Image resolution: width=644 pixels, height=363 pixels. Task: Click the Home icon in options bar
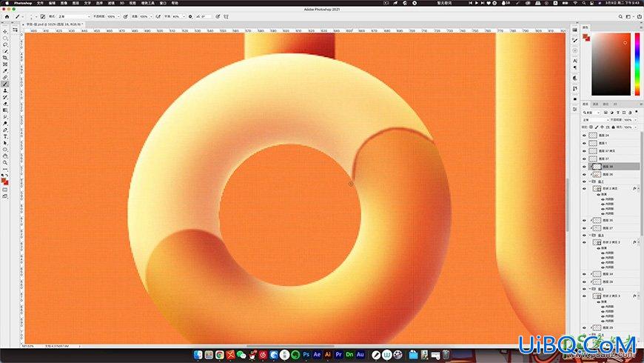[x=7, y=16]
